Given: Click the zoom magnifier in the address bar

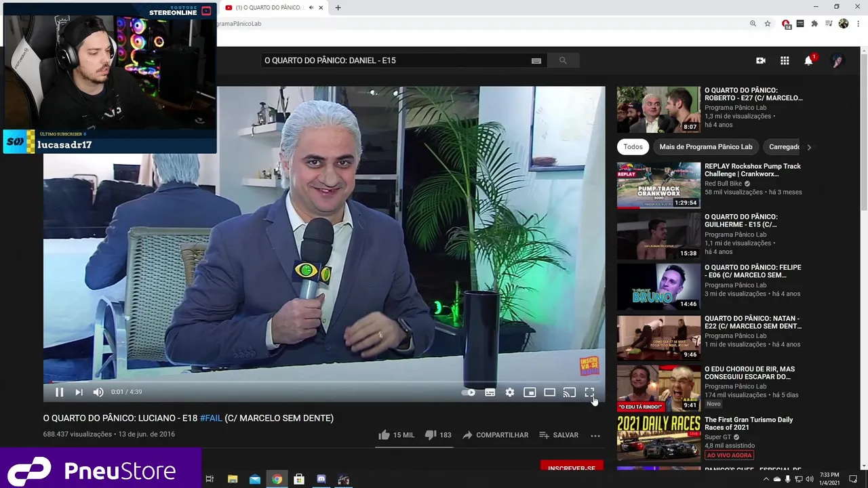Looking at the screenshot, I should [753, 24].
